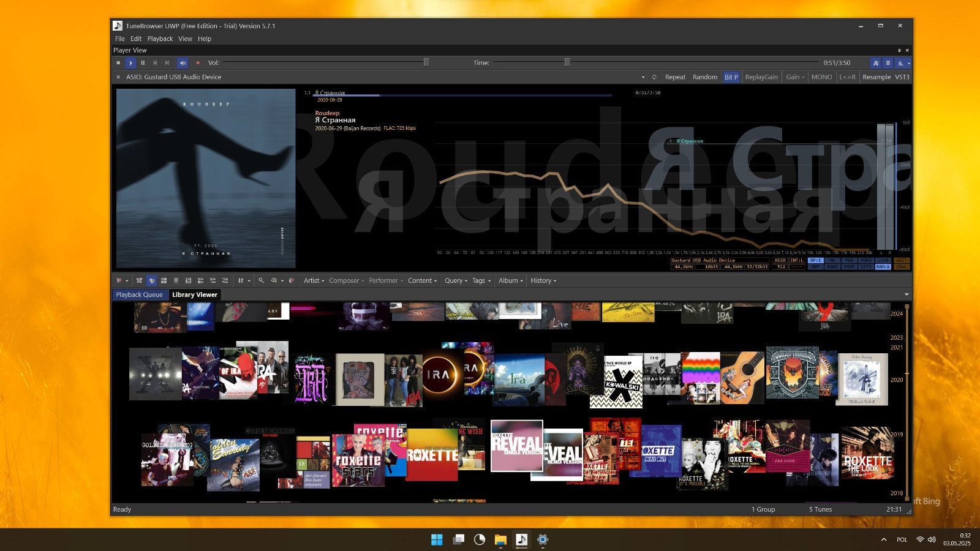Select the grid thumbnail view icon
The width and height of the screenshot is (980, 551).
pyautogui.click(x=164, y=280)
